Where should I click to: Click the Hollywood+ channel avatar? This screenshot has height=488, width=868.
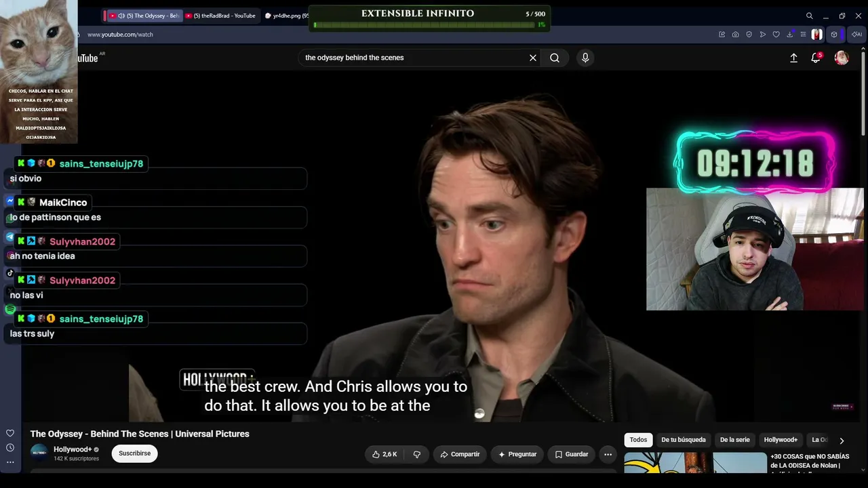pyautogui.click(x=39, y=453)
